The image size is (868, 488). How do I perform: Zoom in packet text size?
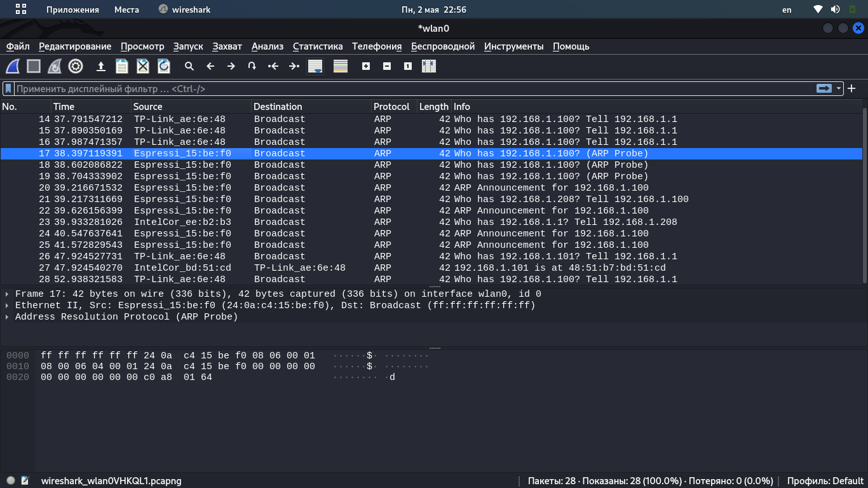tap(366, 66)
